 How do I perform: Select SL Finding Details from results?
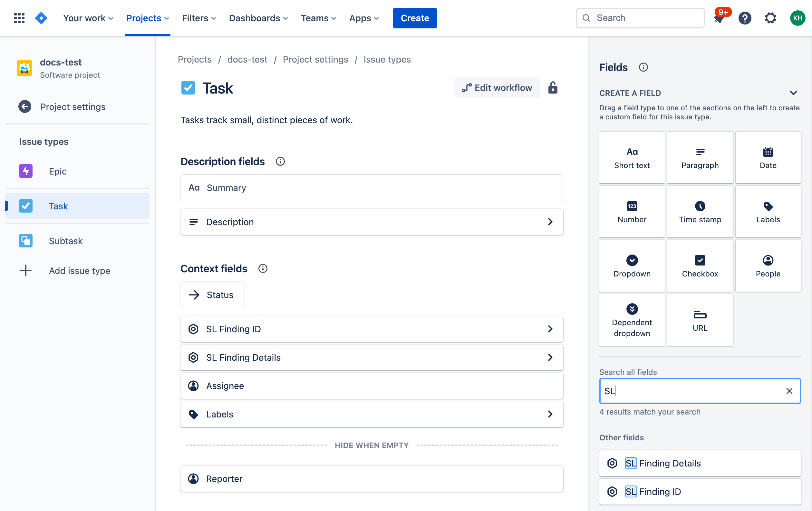point(700,463)
